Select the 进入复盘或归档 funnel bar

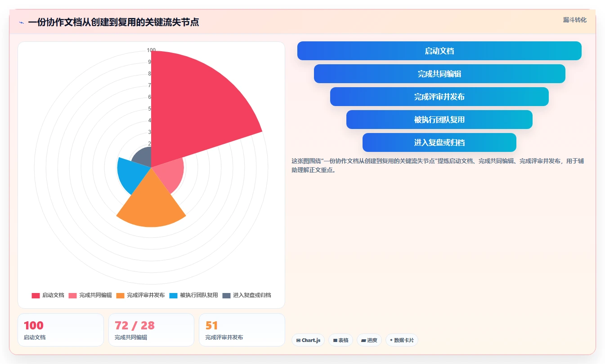pos(439,142)
